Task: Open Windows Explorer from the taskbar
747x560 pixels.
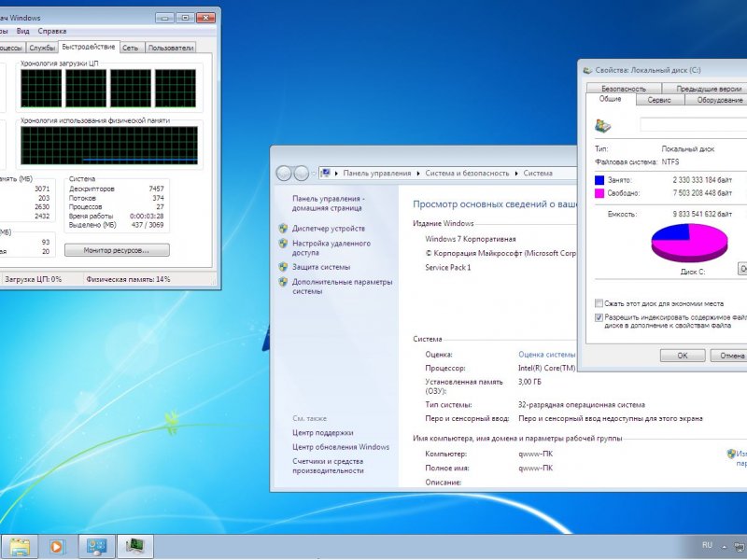Action: (x=20, y=547)
